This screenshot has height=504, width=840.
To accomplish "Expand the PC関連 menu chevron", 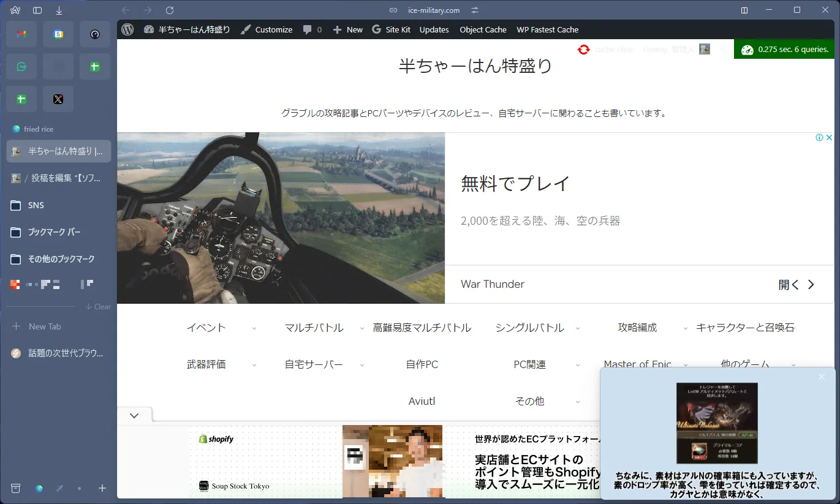I will [x=578, y=365].
